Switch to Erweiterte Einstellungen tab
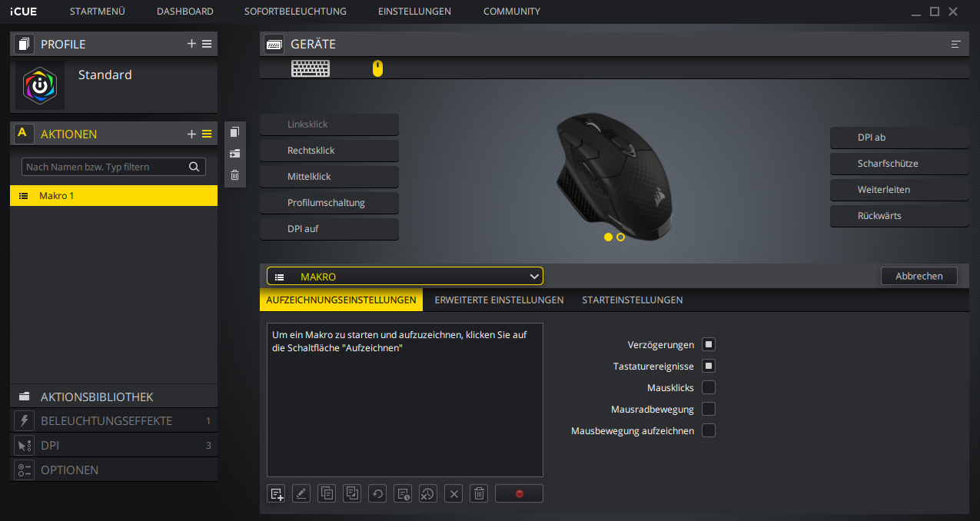 tap(499, 300)
